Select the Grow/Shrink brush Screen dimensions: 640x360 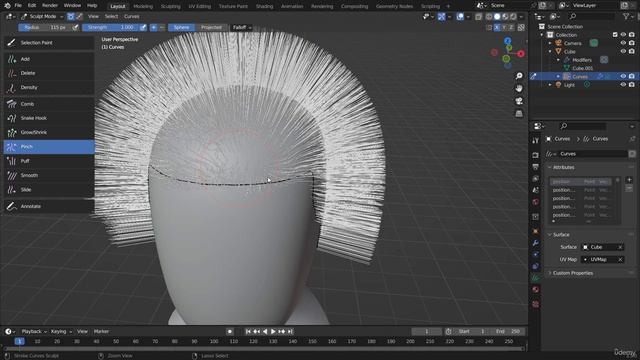(x=49, y=133)
